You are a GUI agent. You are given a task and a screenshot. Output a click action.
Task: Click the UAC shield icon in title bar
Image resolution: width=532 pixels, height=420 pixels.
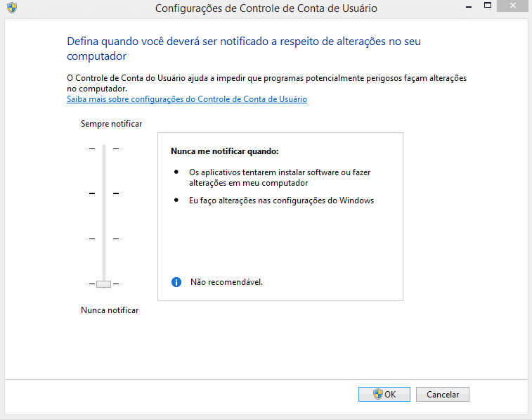[x=12, y=8]
